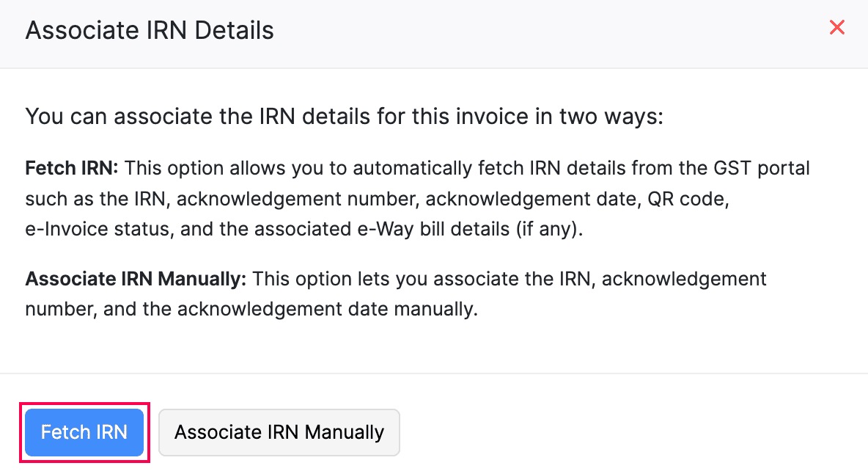Click the bold 'Fetch IRN:' label
Screen dimensions: 868x474
pos(72,168)
